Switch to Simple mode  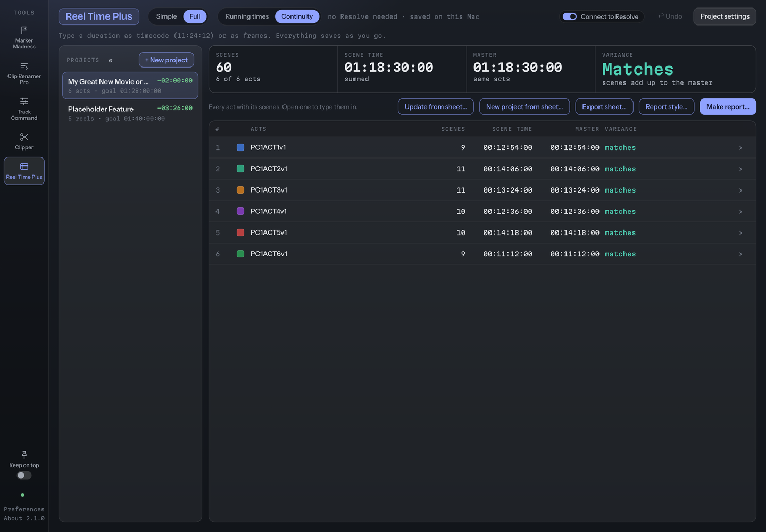point(166,16)
